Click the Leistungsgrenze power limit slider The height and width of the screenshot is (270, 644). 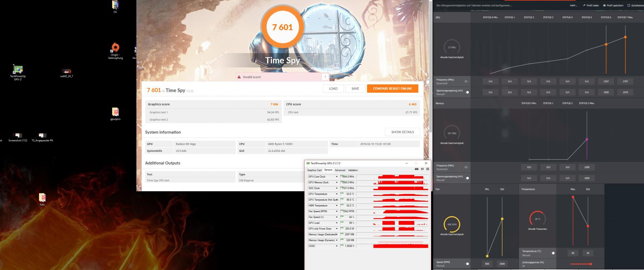(581, 264)
